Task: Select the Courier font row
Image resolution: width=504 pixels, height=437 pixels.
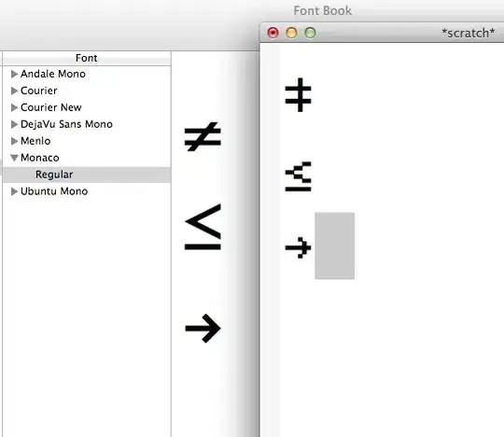Action: tap(87, 91)
